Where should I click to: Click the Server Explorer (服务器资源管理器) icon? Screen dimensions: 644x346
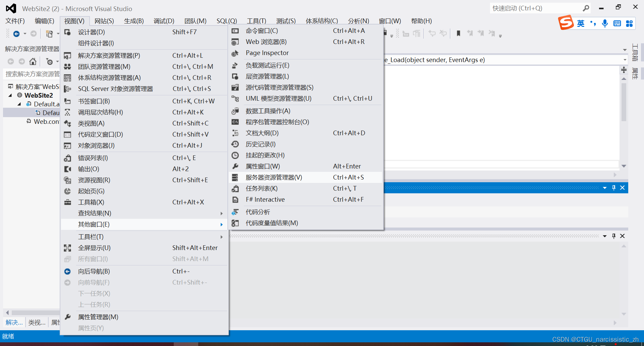(235, 178)
